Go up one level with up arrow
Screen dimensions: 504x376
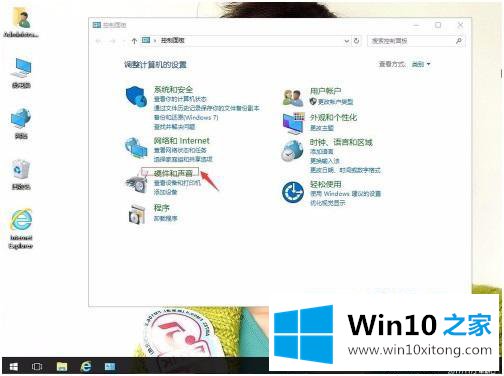pyautogui.click(x=134, y=41)
